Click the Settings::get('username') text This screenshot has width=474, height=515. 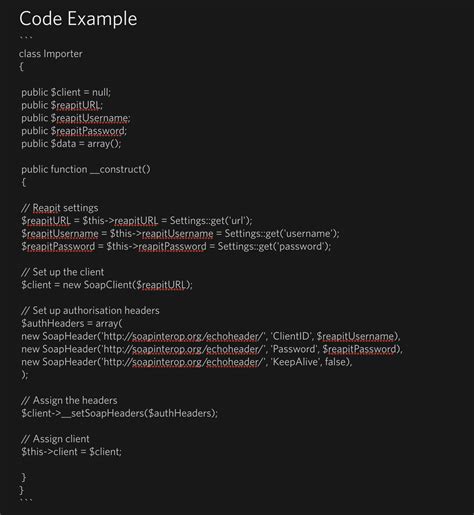[x=282, y=233]
